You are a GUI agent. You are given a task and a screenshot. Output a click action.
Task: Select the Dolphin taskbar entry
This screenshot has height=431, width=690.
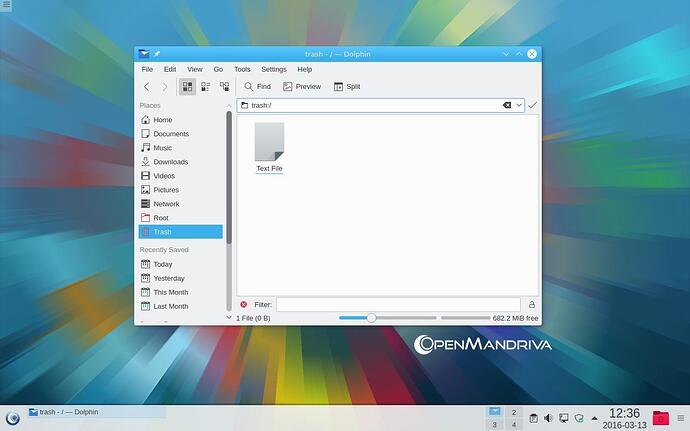click(96, 413)
